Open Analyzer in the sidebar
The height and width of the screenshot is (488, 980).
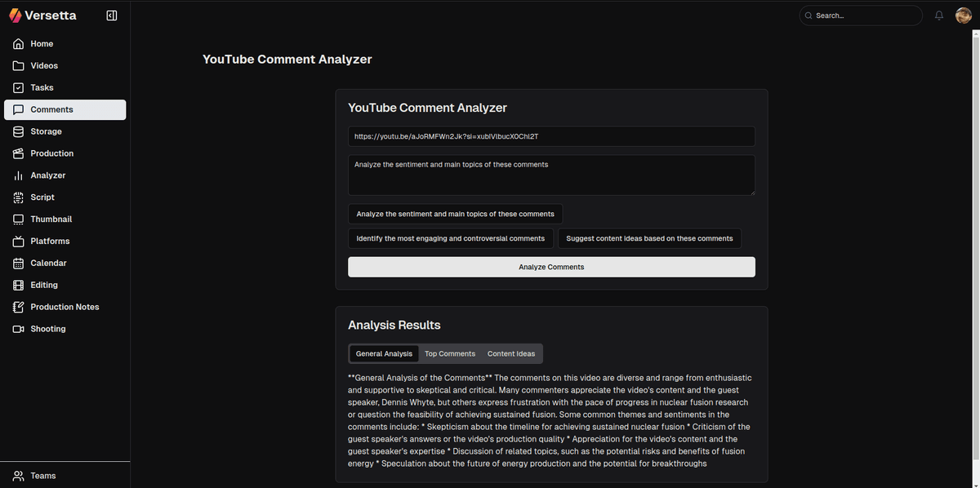(x=65, y=175)
